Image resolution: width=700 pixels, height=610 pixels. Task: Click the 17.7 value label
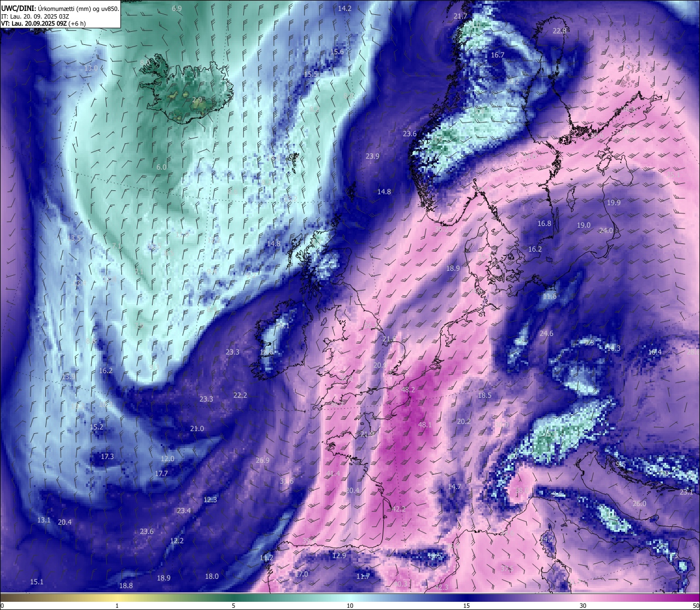[161, 473]
